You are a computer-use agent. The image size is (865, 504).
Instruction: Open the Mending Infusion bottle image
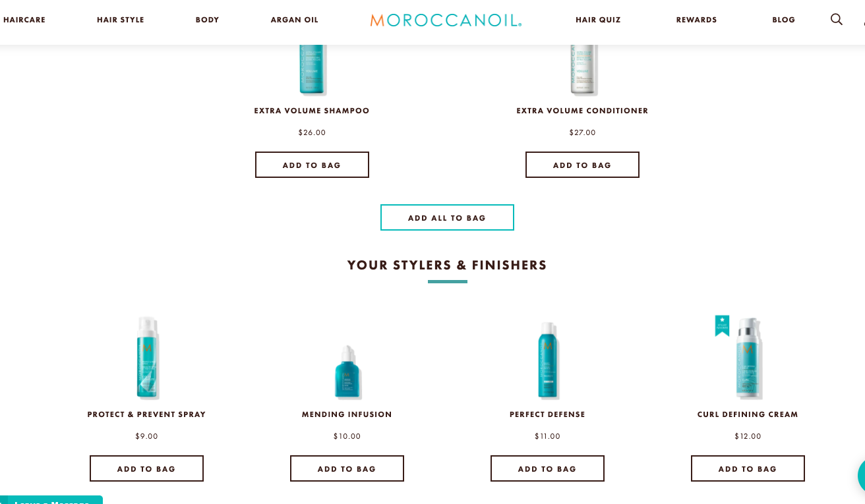pos(347,372)
